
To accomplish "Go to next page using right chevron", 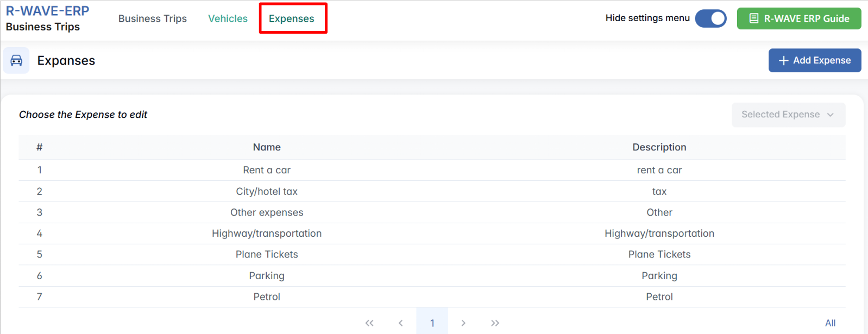I will (463, 323).
